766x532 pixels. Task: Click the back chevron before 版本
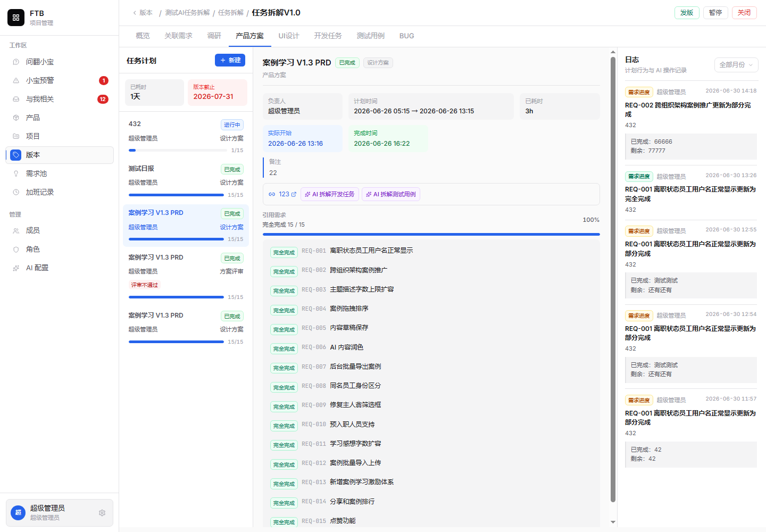click(135, 13)
